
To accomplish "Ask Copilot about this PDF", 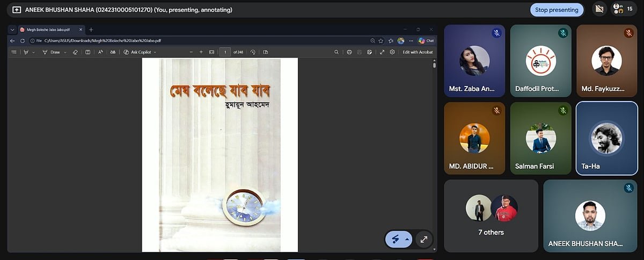I will [x=138, y=52].
